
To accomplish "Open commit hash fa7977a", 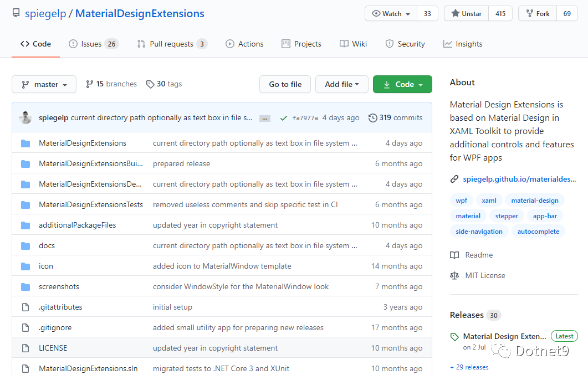I will (x=305, y=118).
